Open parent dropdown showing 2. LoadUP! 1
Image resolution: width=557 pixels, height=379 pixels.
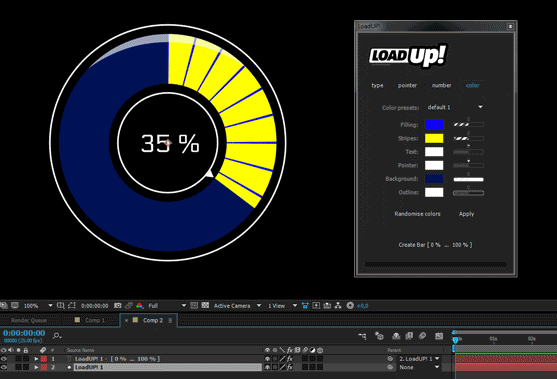[x=419, y=359]
